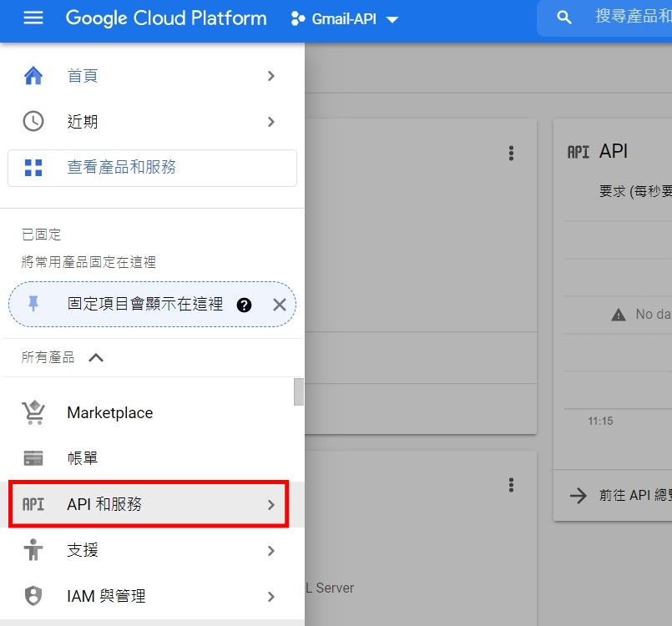Click the pin icon in the pinned hint

(x=33, y=304)
